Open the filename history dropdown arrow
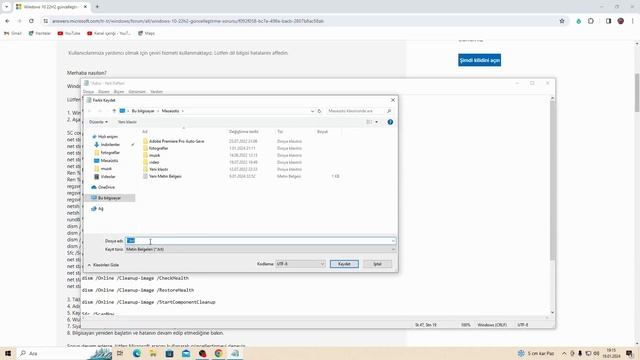The image size is (640, 360). click(393, 241)
